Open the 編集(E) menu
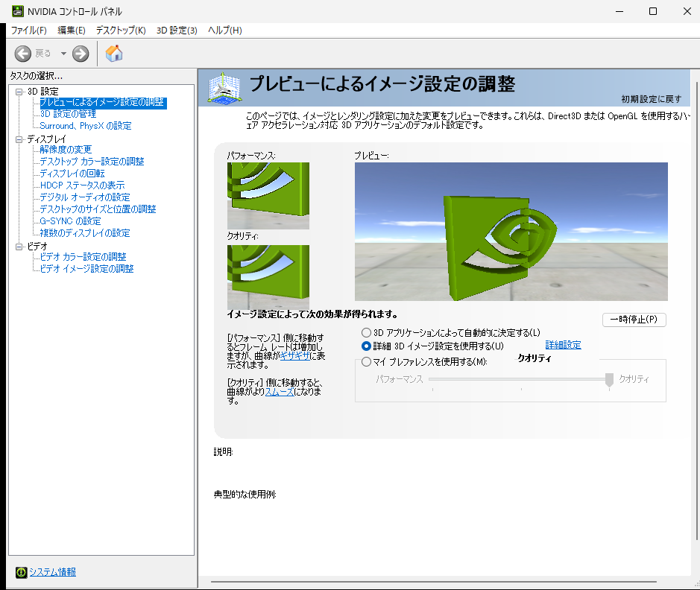The image size is (700, 590). coord(72,31)
